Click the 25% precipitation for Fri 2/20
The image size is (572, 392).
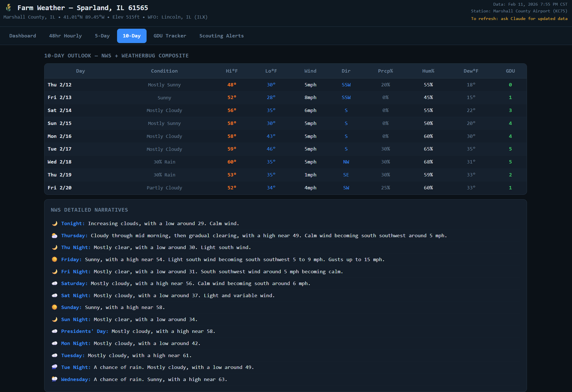pyautogui.click(x=385, y=188)
